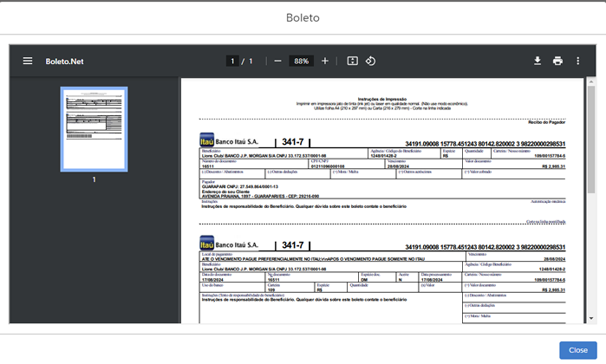Image resolution: width=606 pixels, height=364 pixels.
Task: Click the Boleto dialog header title
Action: coord(303,17)
